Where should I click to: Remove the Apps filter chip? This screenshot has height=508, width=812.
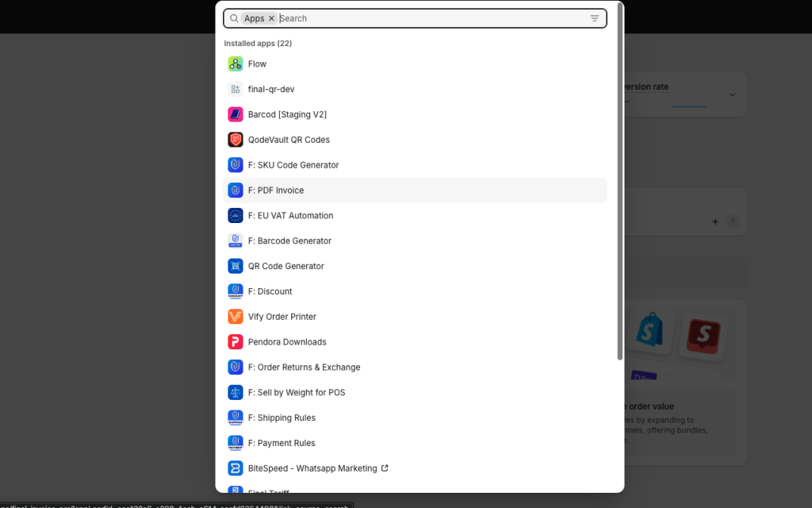271,18
